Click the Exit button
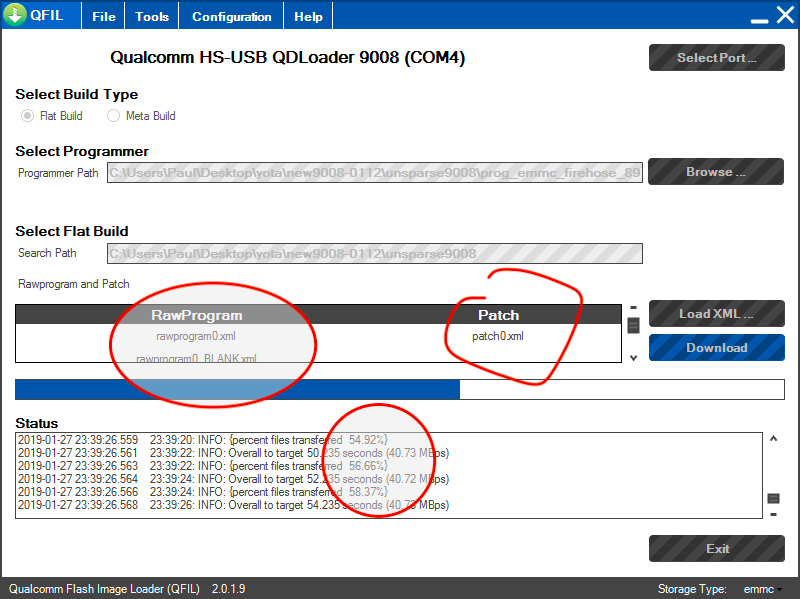800x599 pixels. pyautogui.click(x=716, y=548)
